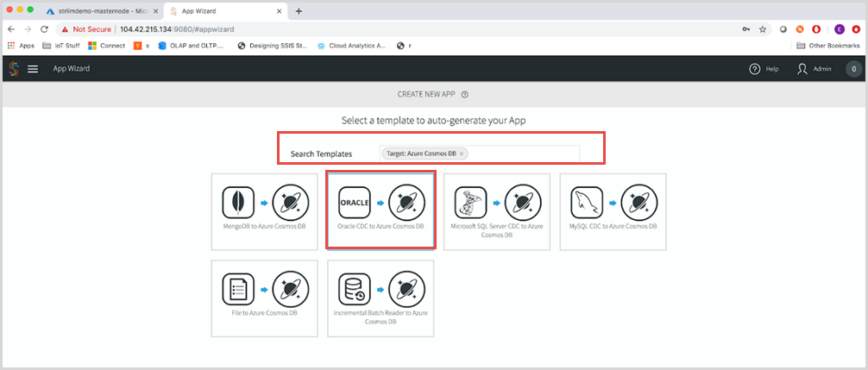Switch to the striimdemo-masternode browser tab
868x370 pixels.
tap(103, 11)
